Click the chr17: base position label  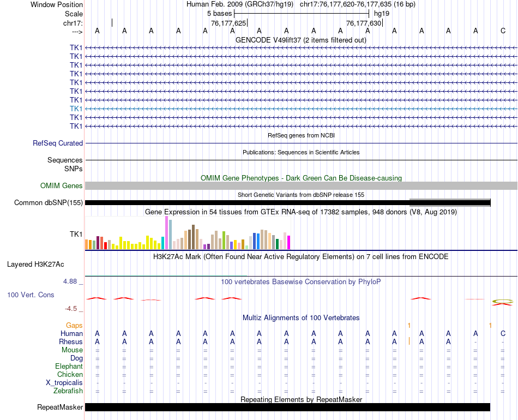click(x=73, y=23)
